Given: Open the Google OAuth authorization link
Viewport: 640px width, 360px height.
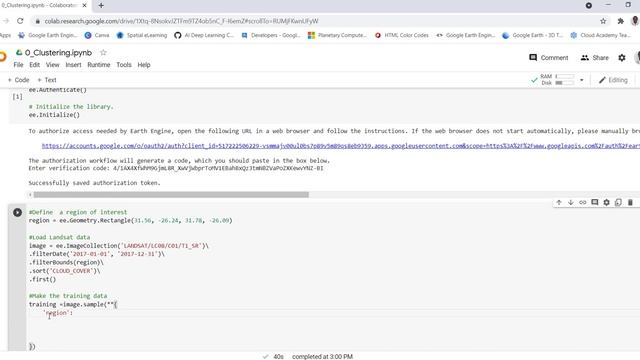Looking at the screenshot, I should point(340,146).
